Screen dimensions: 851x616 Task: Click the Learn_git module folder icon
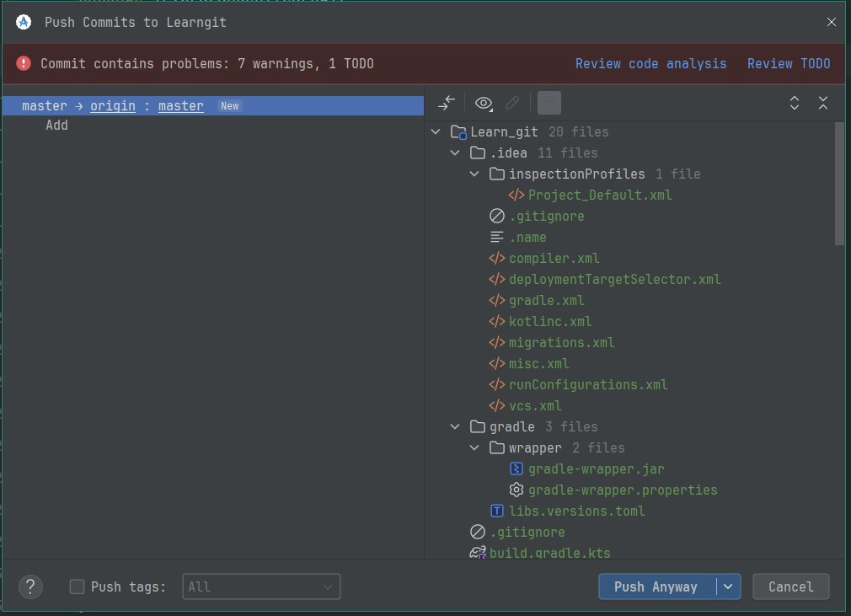click(458, 132)
